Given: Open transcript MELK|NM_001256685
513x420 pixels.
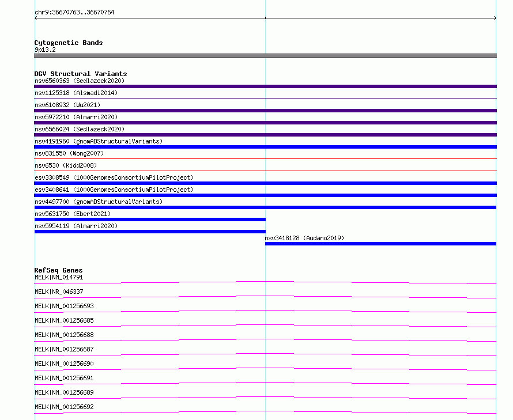Looking at the screenshot, I should coord(64,320).
